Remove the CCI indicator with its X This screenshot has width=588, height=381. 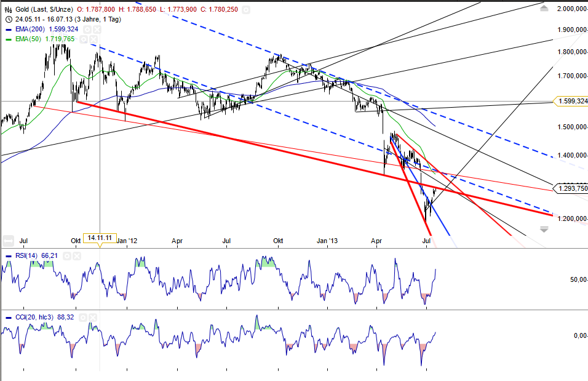point(92,317)
